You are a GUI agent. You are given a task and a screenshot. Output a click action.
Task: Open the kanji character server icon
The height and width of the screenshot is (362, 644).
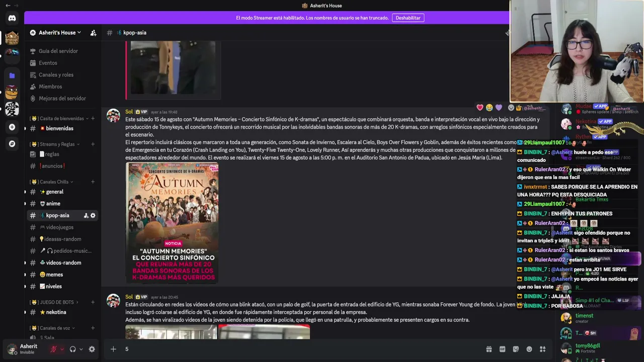[12, 109]
